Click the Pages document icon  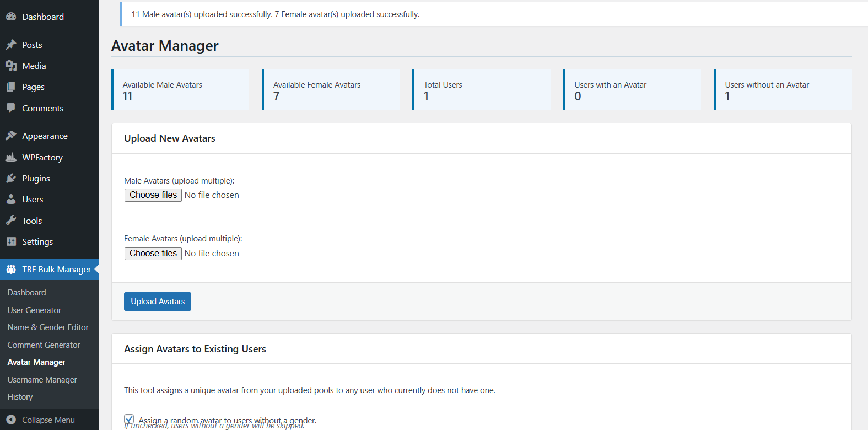11,87
